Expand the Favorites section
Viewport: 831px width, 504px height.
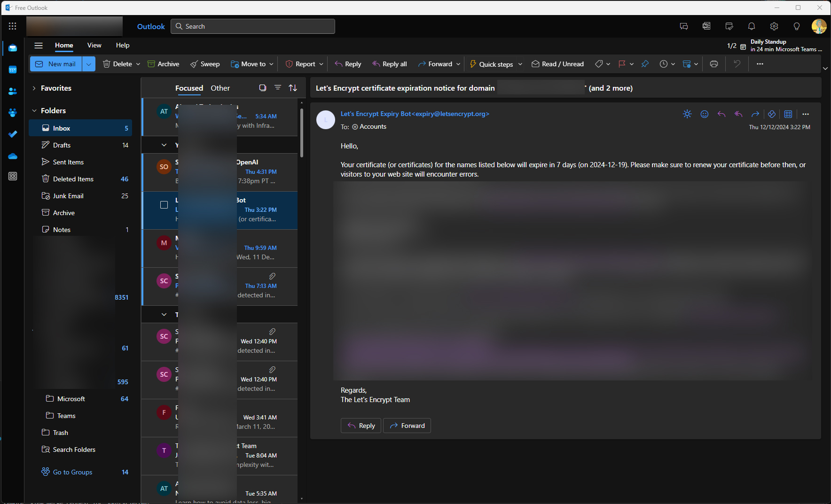[34, 88]
